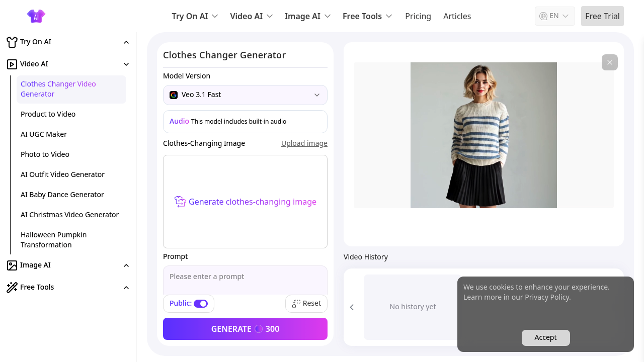Viewport: 644px width, 362px height.
Task: Open the EN language selector
Action: (554, 16)
